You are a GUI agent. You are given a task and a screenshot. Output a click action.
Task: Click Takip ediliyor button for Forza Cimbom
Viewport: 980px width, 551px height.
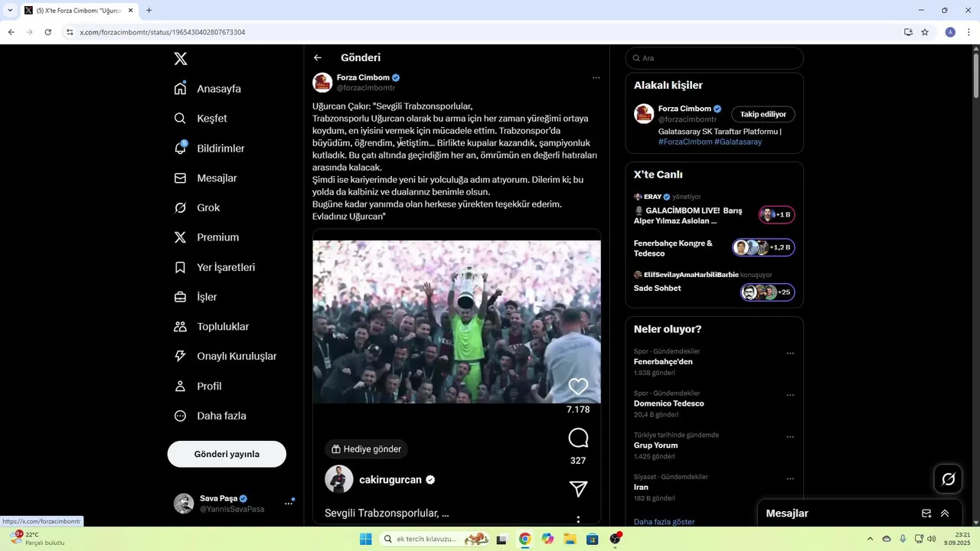[763, 114]
